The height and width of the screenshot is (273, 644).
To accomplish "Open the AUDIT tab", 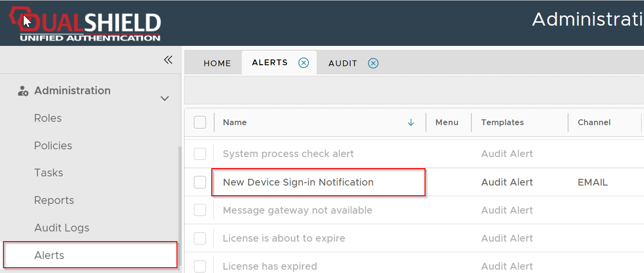I will tap(342, 63).
